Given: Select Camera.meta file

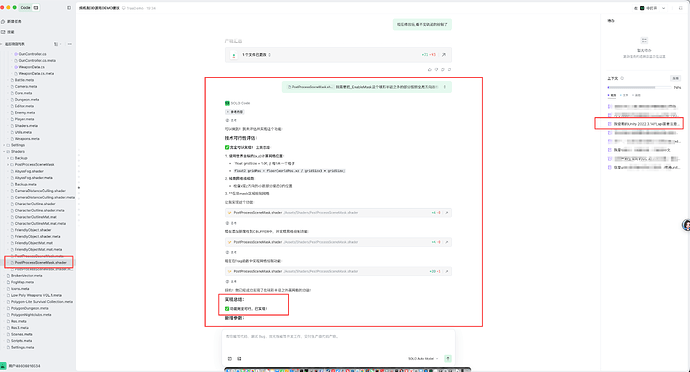Looking at the screenshot, I should coord(26,86).
